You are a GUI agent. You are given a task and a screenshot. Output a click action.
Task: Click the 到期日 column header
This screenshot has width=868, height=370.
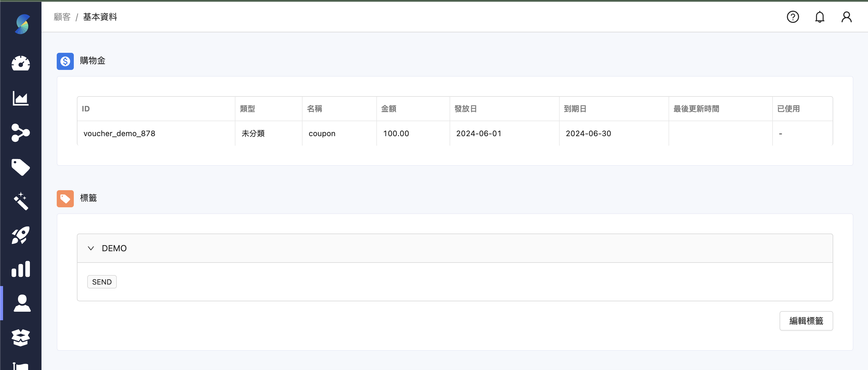(x=575, y=109)
